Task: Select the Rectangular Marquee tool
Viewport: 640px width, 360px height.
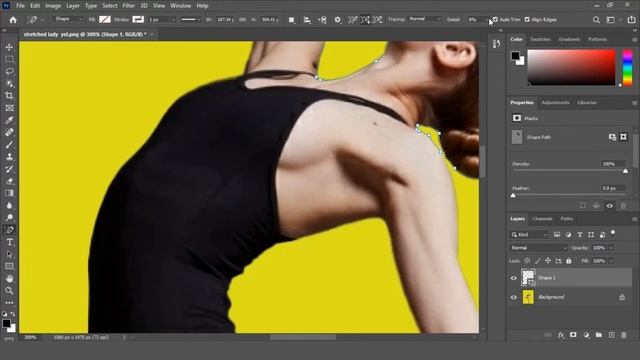Action: pos(9,60)
